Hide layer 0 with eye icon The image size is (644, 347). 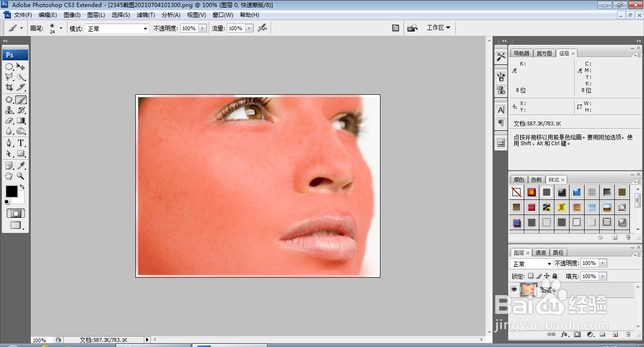[514, 289]
